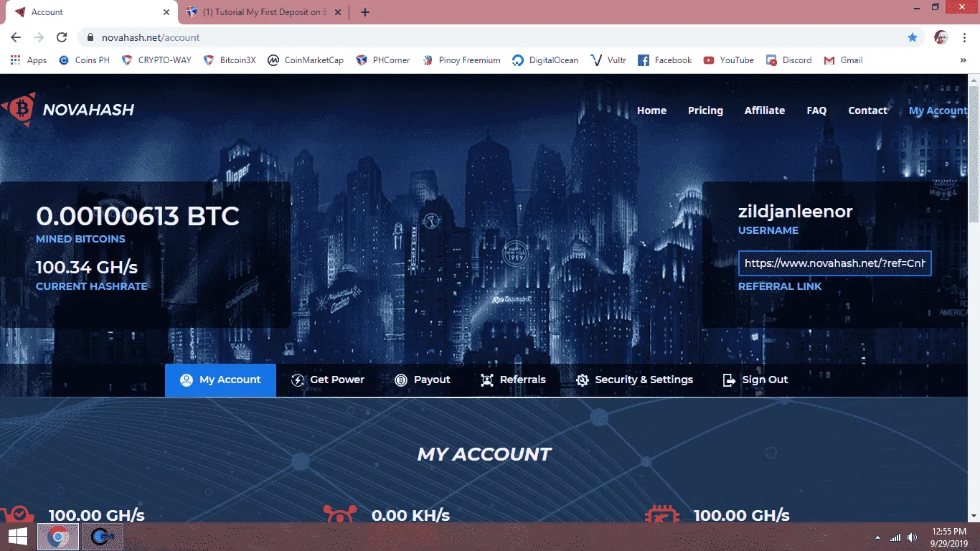
Task: Open the CoinMarketCap bookmark
Action: 306,60
